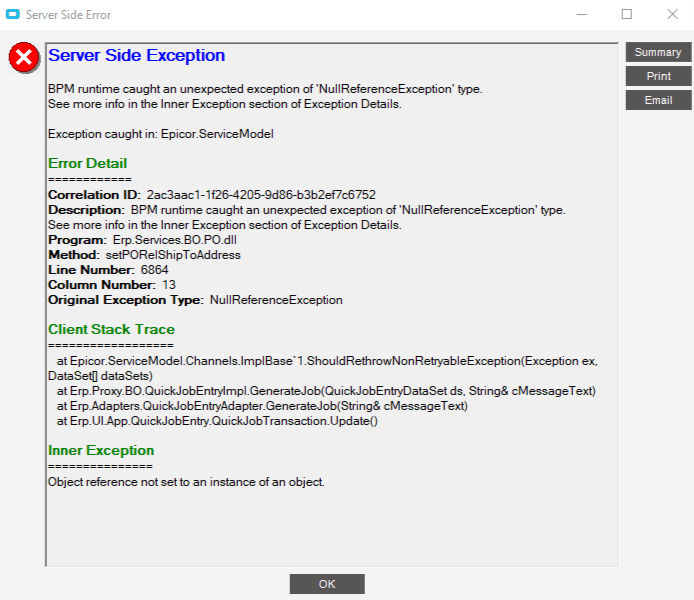Select the Server Side Exception heading
This screenshot has width=694, height=600.
136,56
